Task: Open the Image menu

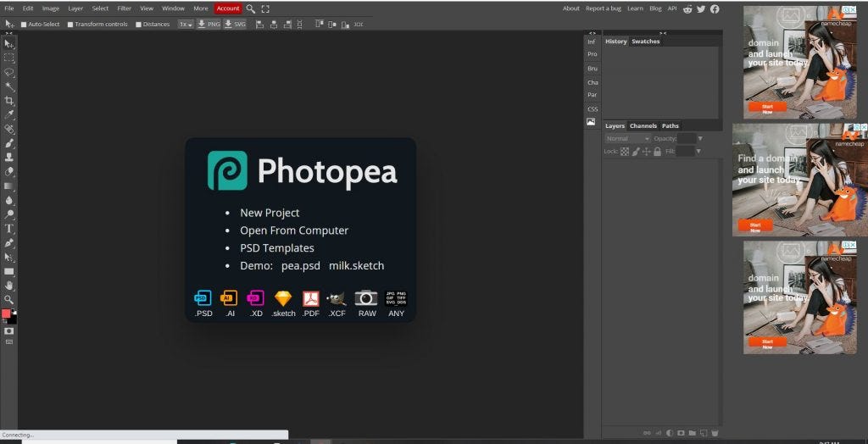Action: point(51,8)
